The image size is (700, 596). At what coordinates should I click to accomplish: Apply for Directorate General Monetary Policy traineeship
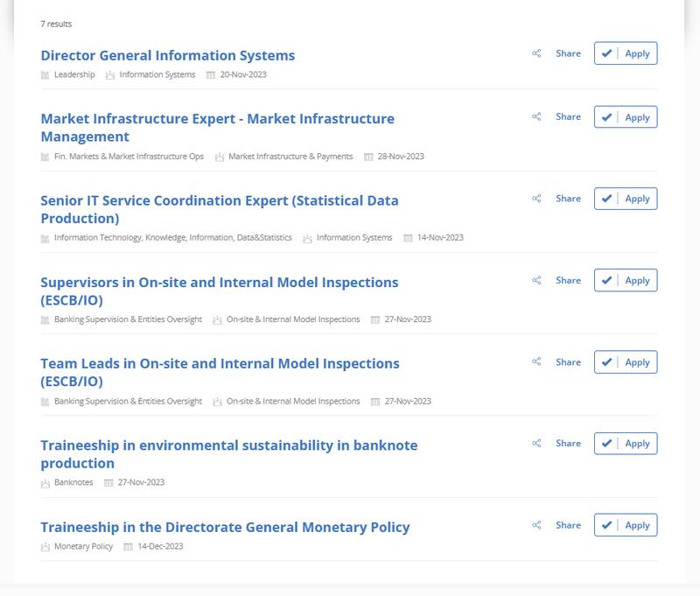pos(626,525)
